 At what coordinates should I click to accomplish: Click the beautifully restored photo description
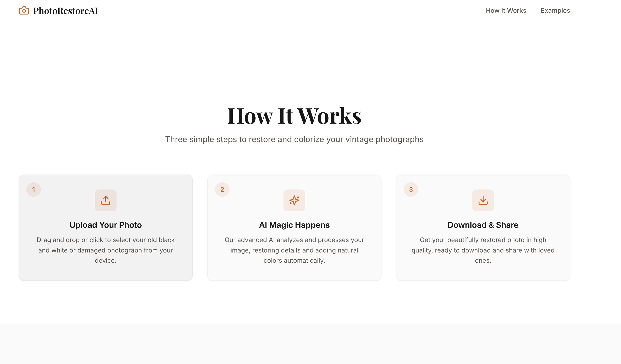point(483,250)
